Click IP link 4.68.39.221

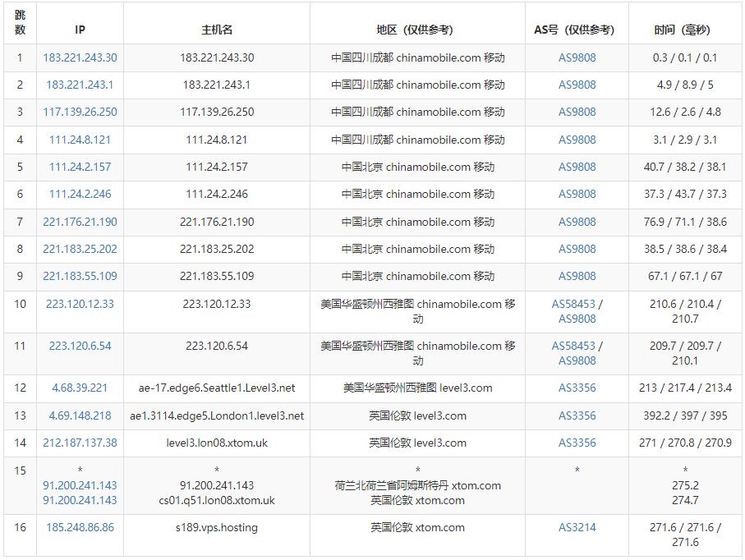pyautogui.click(x=80, y=388)
